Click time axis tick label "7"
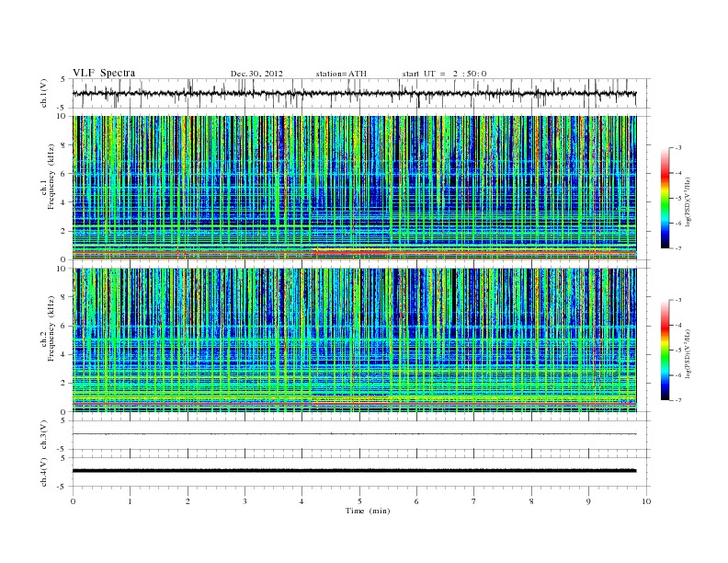This screenshot has height=563, width=728. 474,501
